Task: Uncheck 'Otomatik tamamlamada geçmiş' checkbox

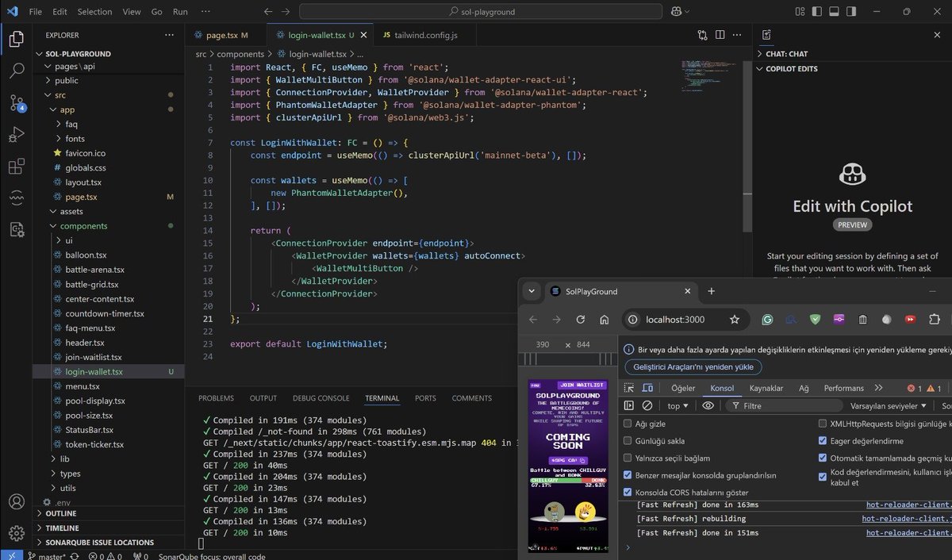Action: tap(823, 458)
